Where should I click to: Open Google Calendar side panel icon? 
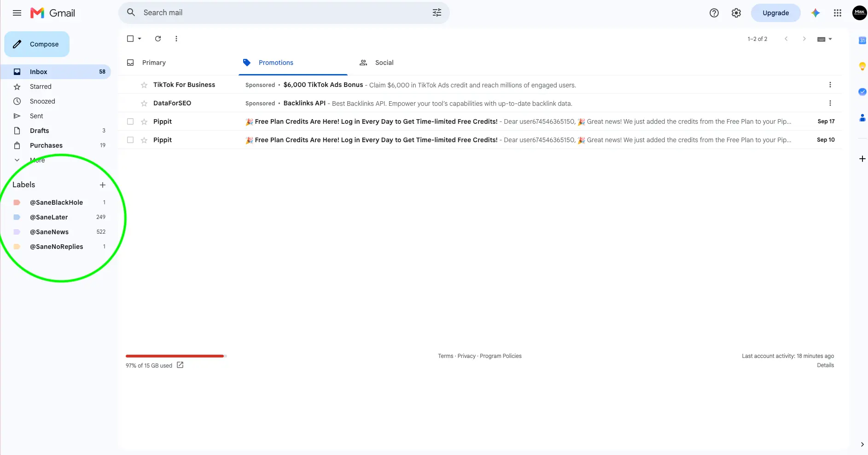862,40
